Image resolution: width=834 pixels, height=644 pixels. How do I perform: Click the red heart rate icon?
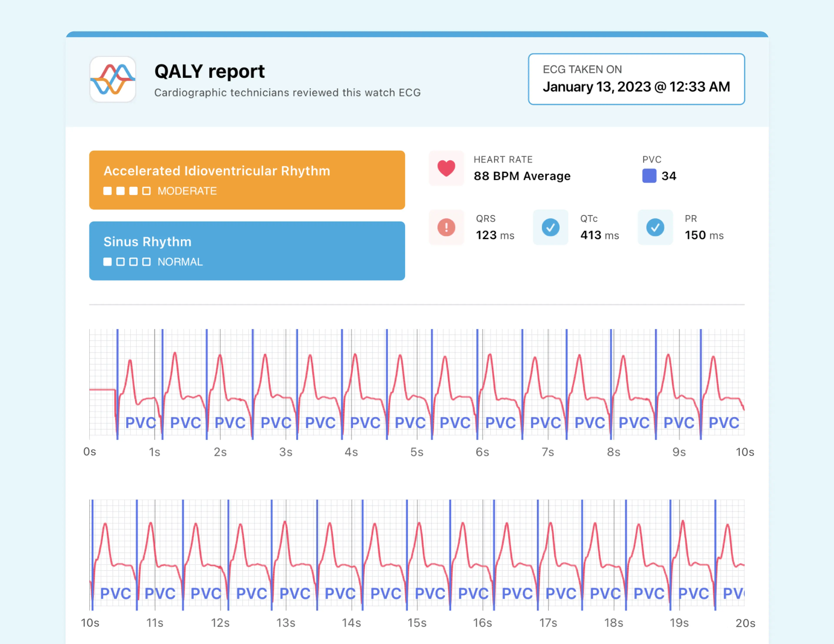tap(446, 168)
